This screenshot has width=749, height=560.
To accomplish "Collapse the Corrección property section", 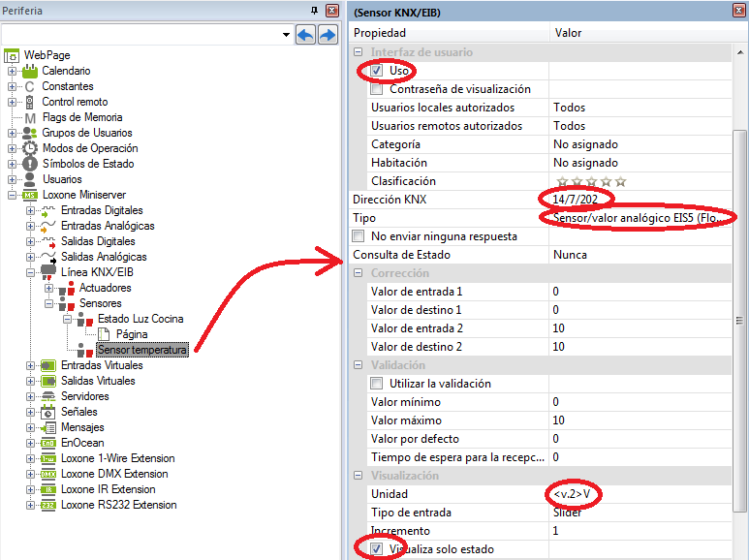I will [x=359, y=274].
